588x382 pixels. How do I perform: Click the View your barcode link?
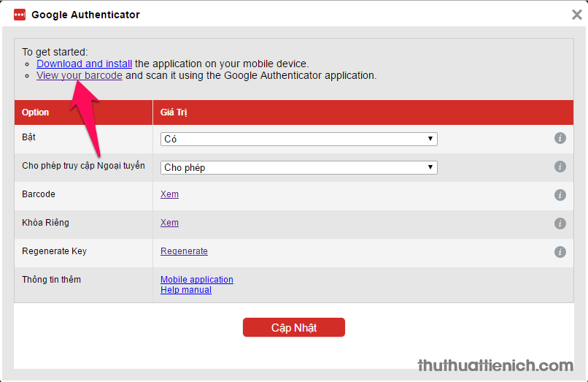tap(80, 75)
